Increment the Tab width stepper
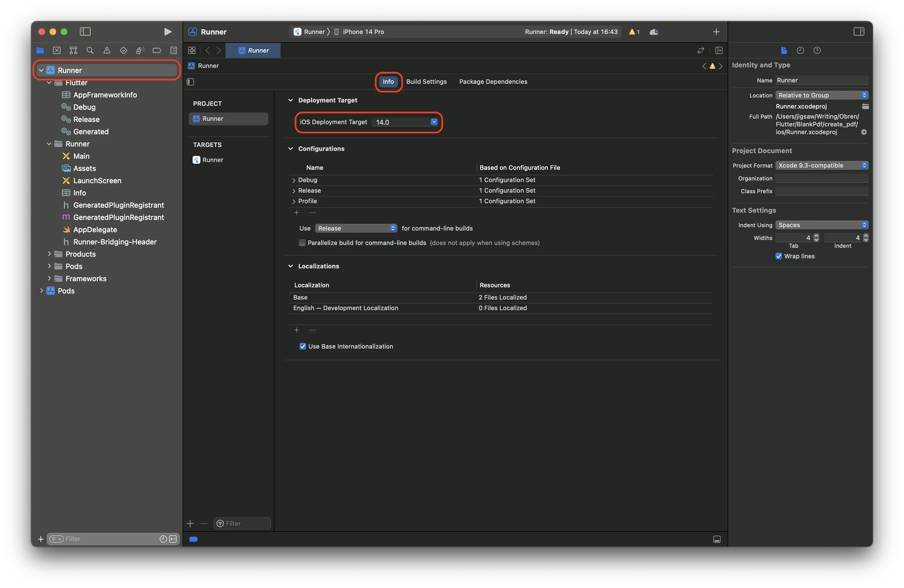 click(817, 236)
